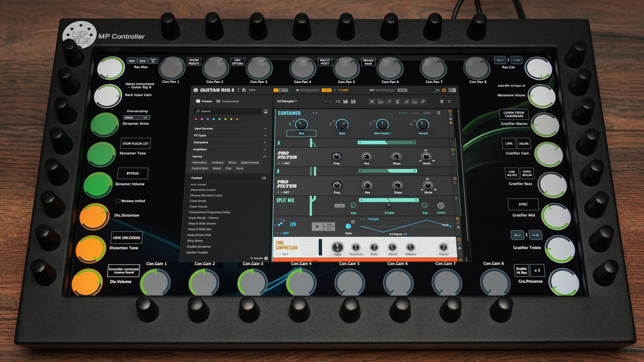Image resolution: width=644 pixels, height=362 pixels.
Task: Open the post tape deck icon
Action: point(414,101)
